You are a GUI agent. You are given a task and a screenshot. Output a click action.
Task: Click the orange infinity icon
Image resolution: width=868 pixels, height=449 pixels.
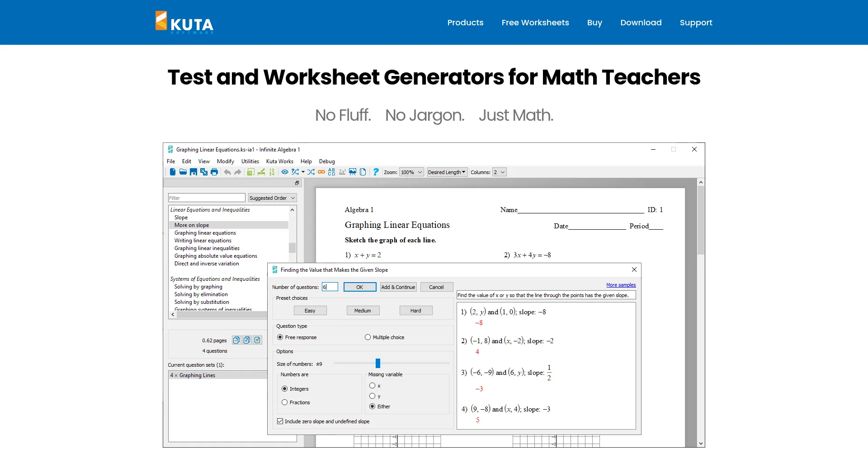coord(321,172)
